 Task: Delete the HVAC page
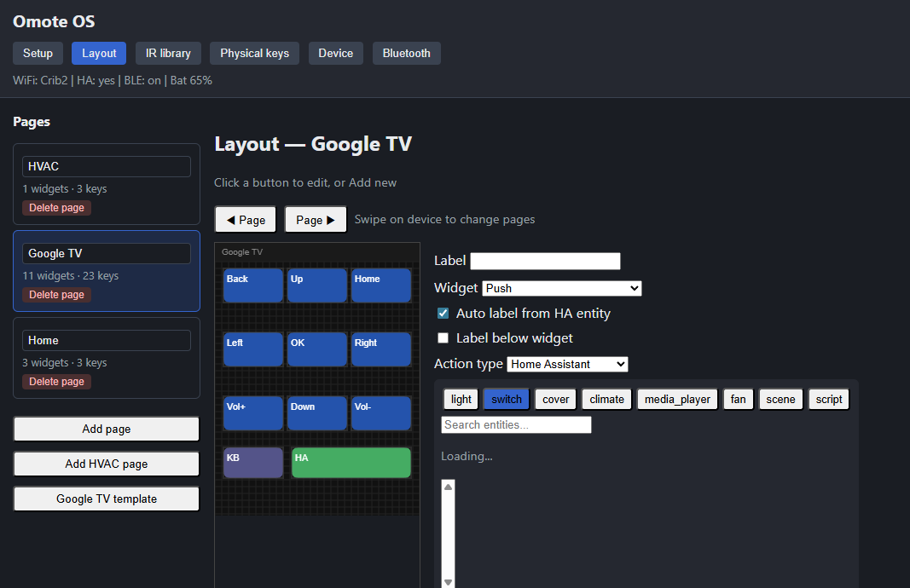coord(56,208)
